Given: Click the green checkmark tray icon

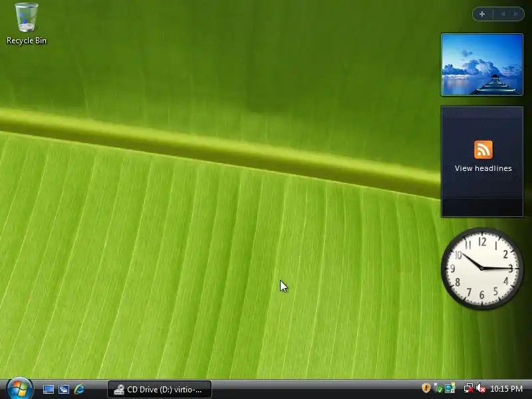Looking at the screenshot, I should (438, 388).
